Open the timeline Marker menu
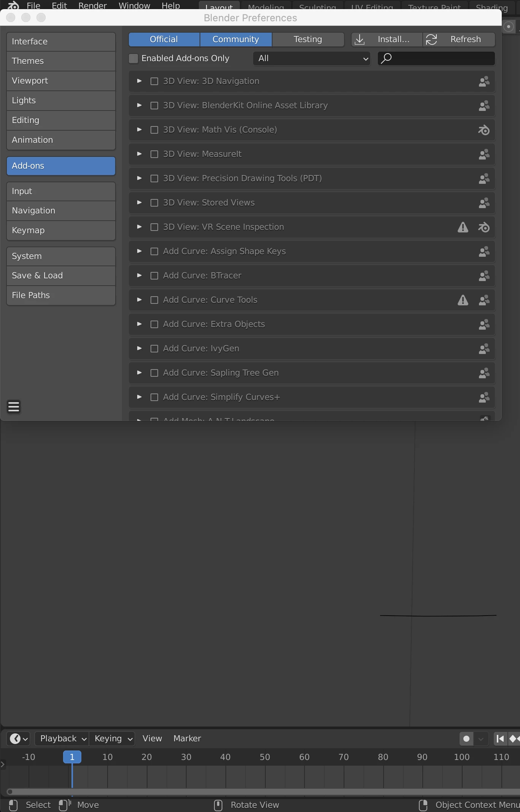The width and height of the screenshot is (520, 812). pyautogui.click(x=187, y=739)
